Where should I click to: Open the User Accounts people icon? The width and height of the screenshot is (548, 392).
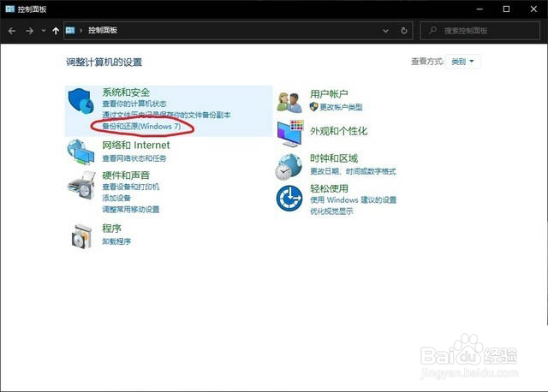pos(289,103)
